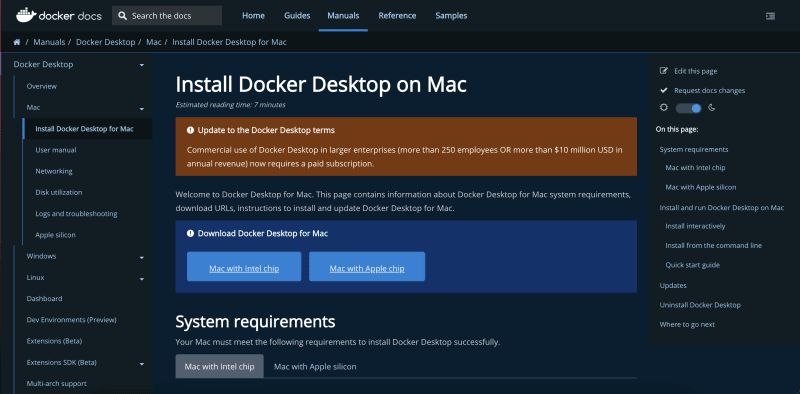Jump to System requirements in page contents
The image size is (800, 394).
click(694, 150)
